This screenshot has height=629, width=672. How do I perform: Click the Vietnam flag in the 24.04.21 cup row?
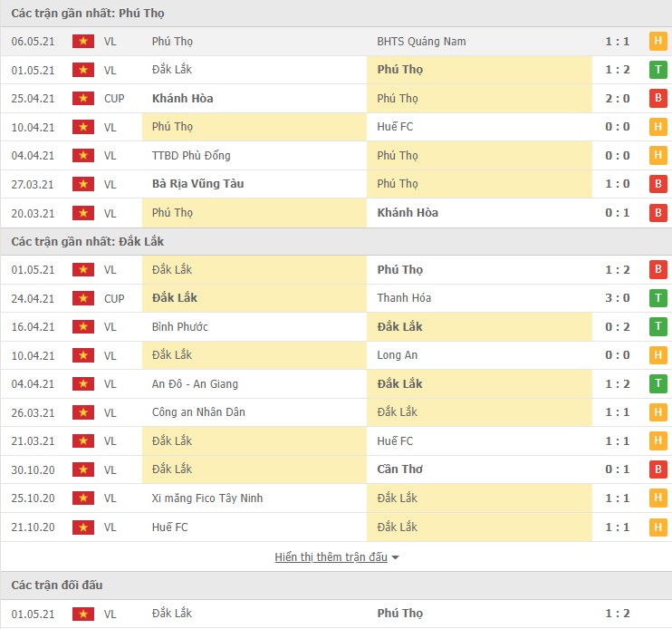point(83,298)
